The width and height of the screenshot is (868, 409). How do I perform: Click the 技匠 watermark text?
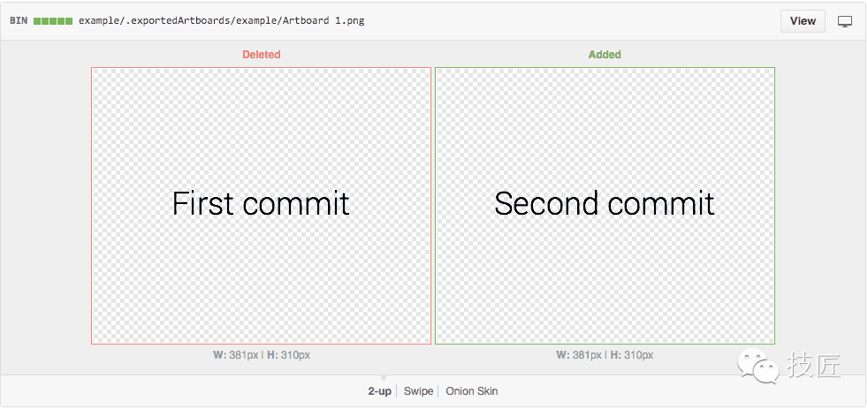[814, 366]
